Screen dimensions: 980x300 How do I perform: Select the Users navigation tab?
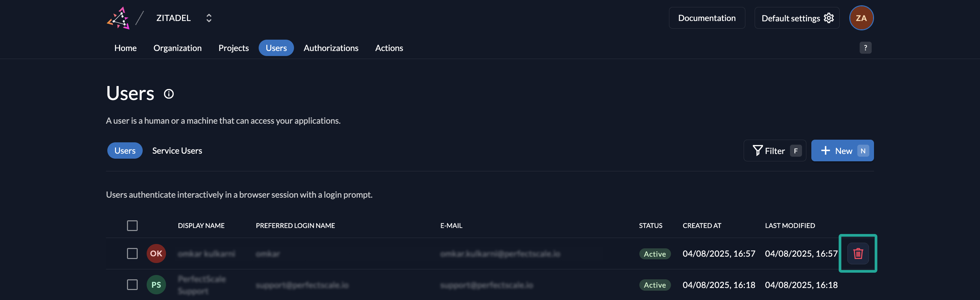[x=276, y=48]
